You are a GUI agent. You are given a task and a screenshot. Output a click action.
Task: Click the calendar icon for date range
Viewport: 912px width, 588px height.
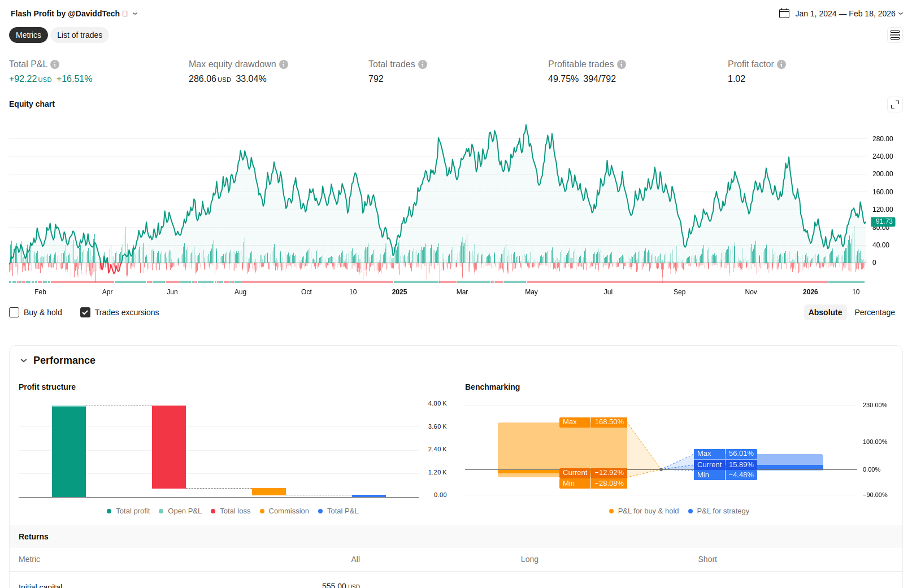point(784,14)
